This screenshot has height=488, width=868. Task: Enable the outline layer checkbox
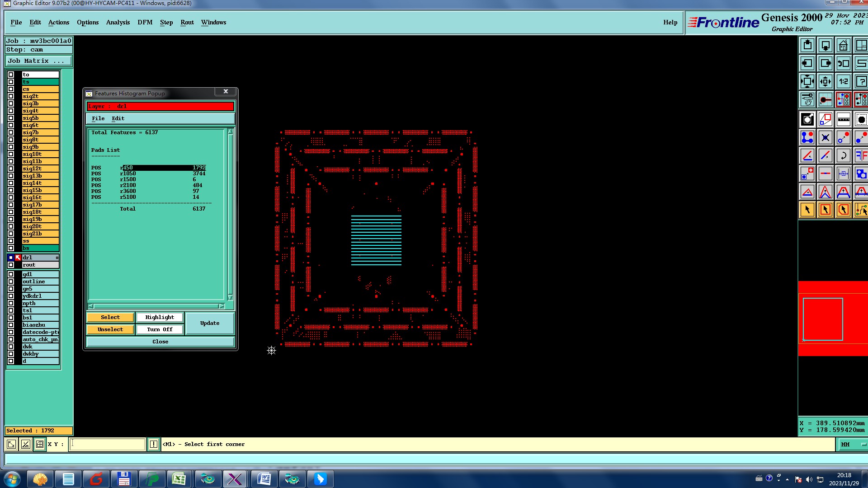tap(11, 282)
